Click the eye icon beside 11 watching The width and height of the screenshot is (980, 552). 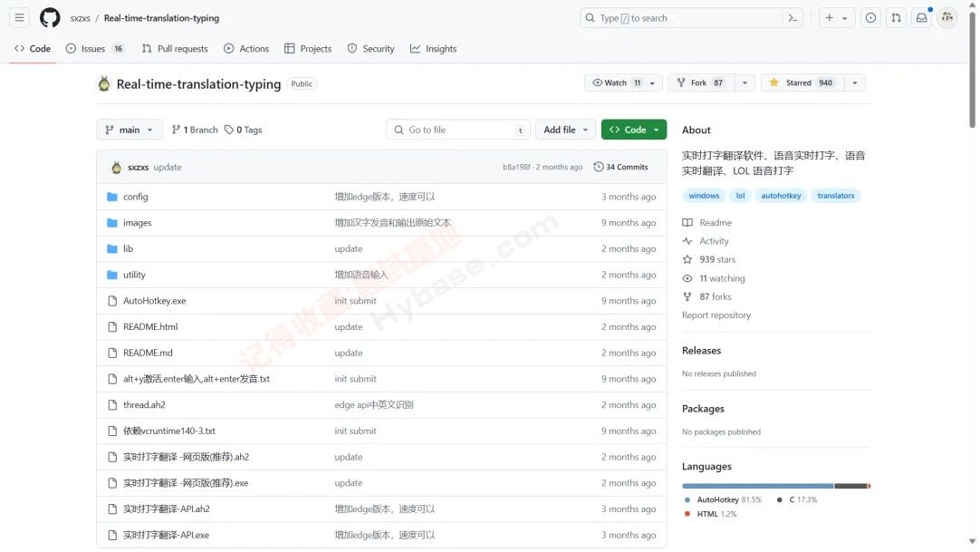click(687, 278)
